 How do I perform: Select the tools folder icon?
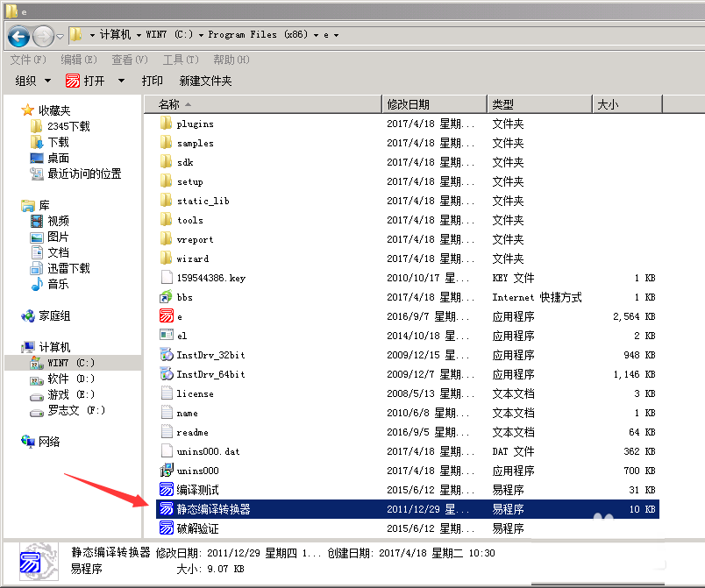click(166, 220)
